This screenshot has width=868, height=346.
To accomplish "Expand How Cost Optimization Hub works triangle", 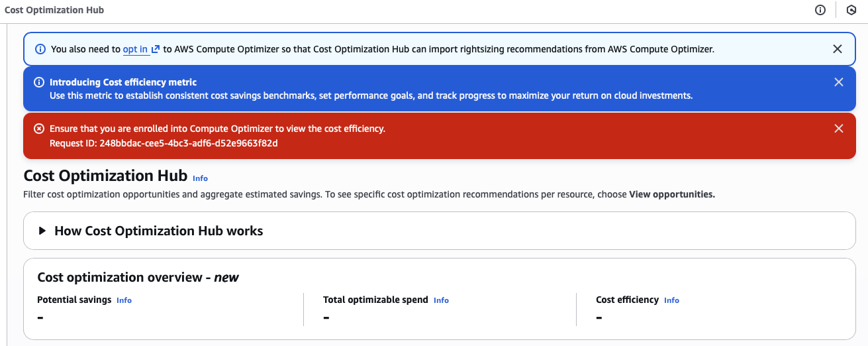I will pyautogui.click(x=42, y=231).
